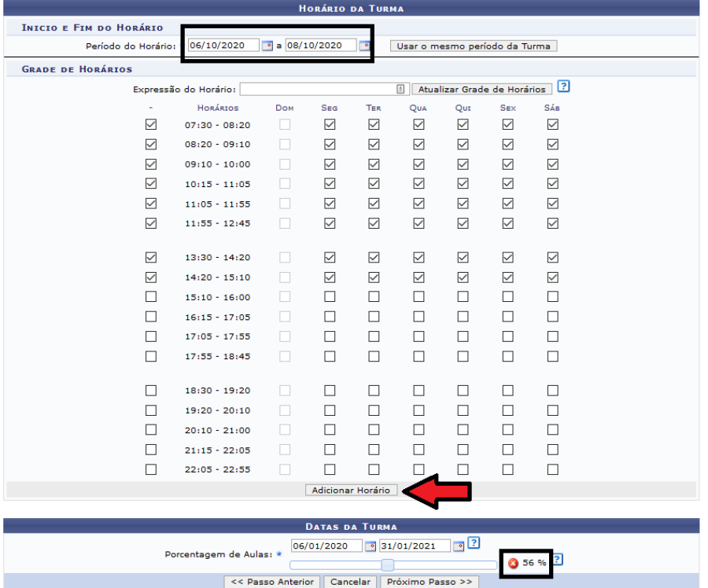Uncheck Sáb checkbox for 14:20 - 15:10
This screenshot has height=588, width=708.
552,277
